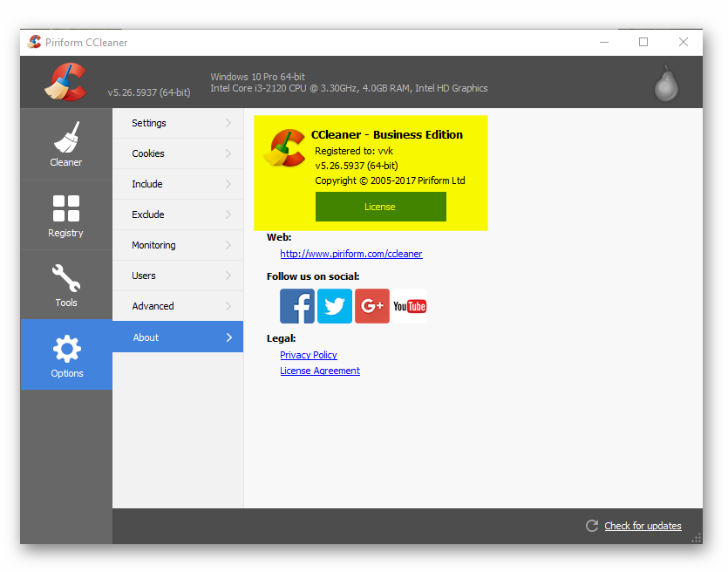Screen dimensions: 728x572
Task: Check for updates now
Action: coord(643,526)
